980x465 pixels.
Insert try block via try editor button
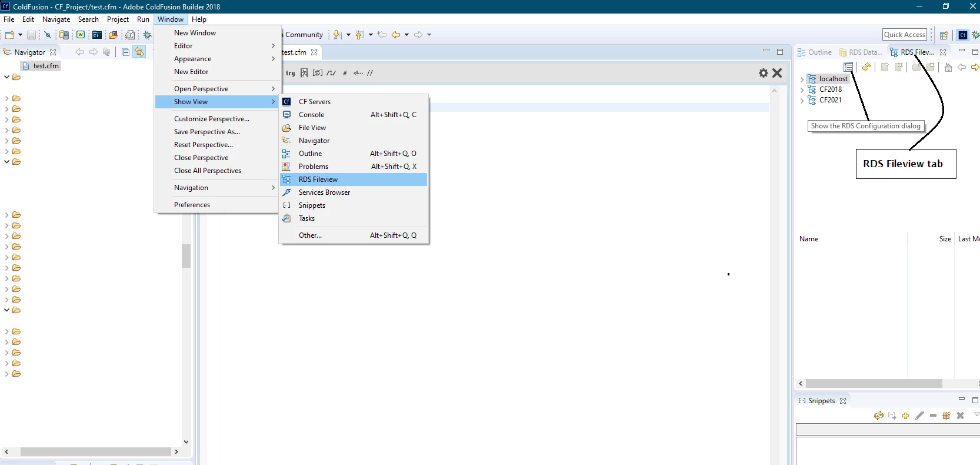pyautogui.click(x=291, y=74)
